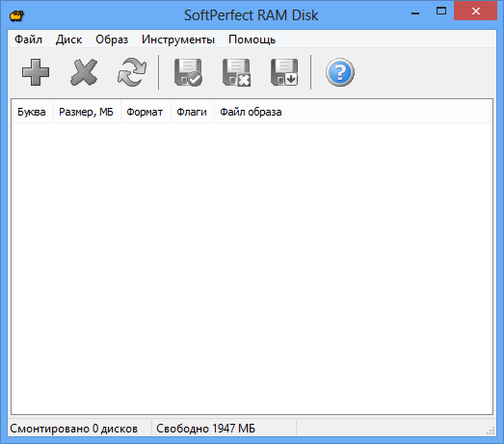Sort by the Размер, МБ column header
The image size is (504, 444).
86,112
